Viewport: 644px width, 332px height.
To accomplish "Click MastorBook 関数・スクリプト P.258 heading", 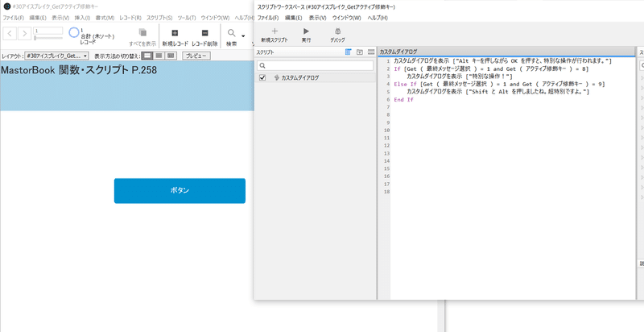I will [79, 70].
